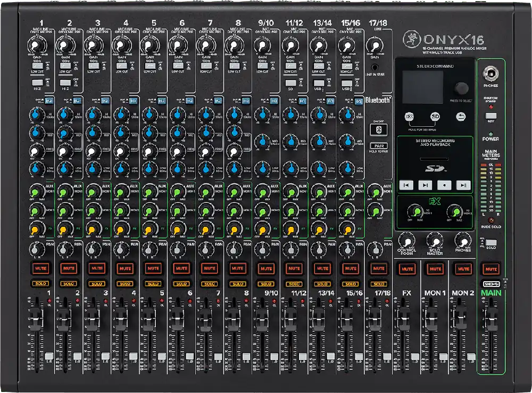Enable Low Cut on channel 6
Image resolution: width=532 pixels, height=393 pixels.
178,66
